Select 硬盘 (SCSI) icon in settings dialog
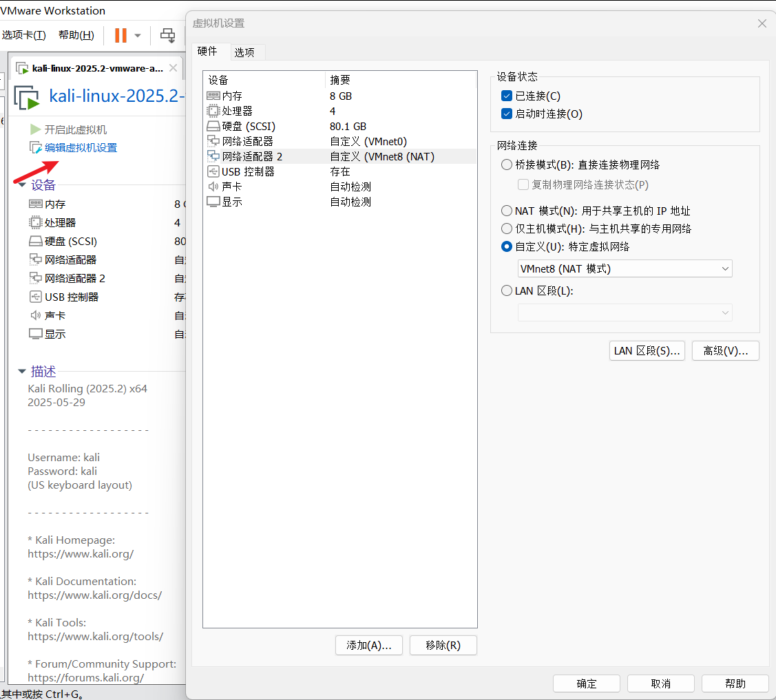Image resolution: width=776 pixels, height=700 pixels. coord(213,126)
